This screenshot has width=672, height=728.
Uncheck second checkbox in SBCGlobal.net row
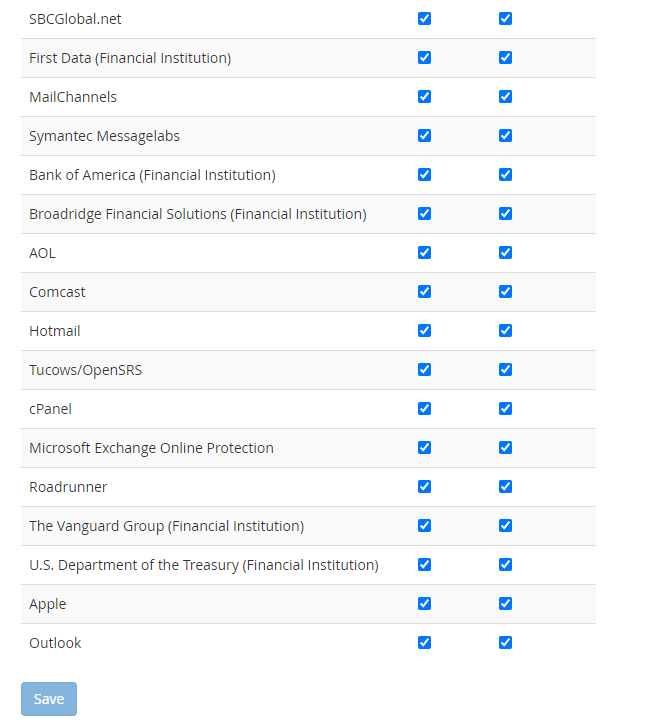click(505, 19)
